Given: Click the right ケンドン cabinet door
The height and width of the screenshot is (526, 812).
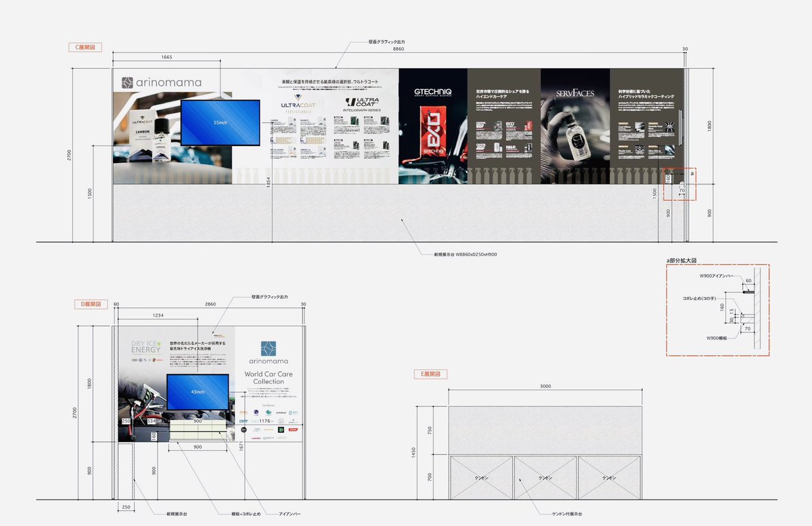Looking at the screenshot, I should (610, 477).
